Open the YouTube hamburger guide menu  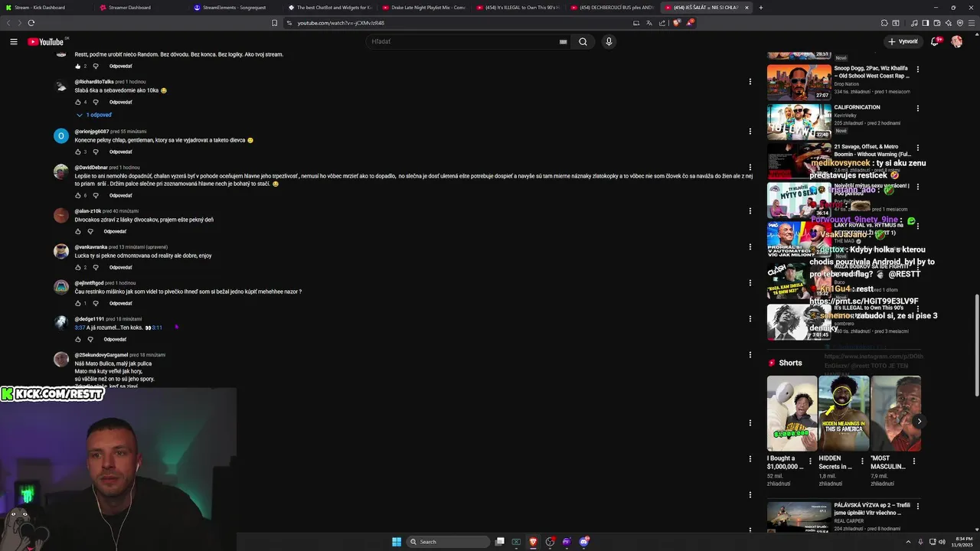pos(14,41)
